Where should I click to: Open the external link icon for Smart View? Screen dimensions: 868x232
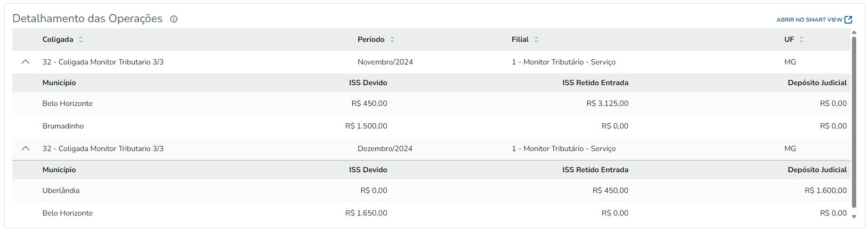pos(848,20)
